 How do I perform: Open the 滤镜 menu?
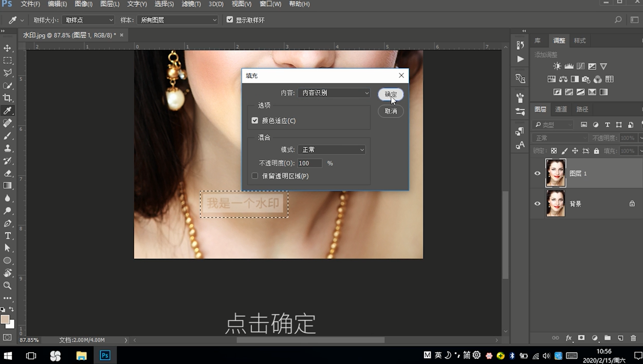point(191,4)
